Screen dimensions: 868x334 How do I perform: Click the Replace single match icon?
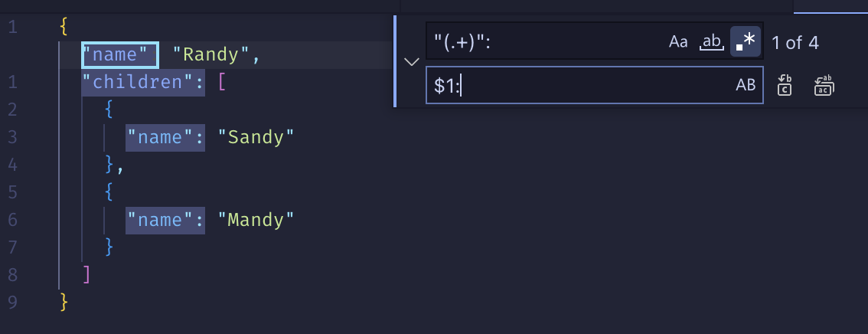[x=785, y=85]
